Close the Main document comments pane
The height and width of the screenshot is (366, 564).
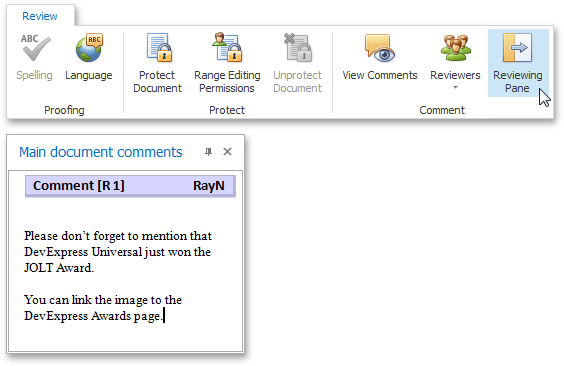click(x=227, y=152)
